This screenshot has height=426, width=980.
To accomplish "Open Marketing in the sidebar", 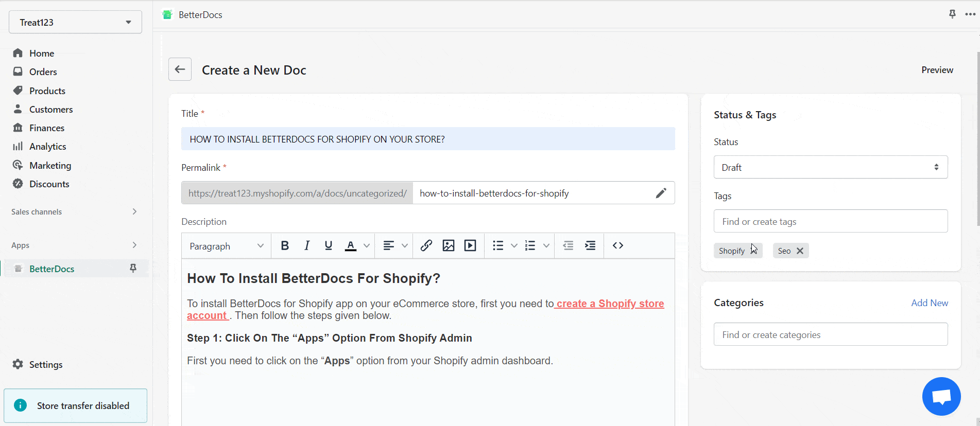I will coord(50,165).
